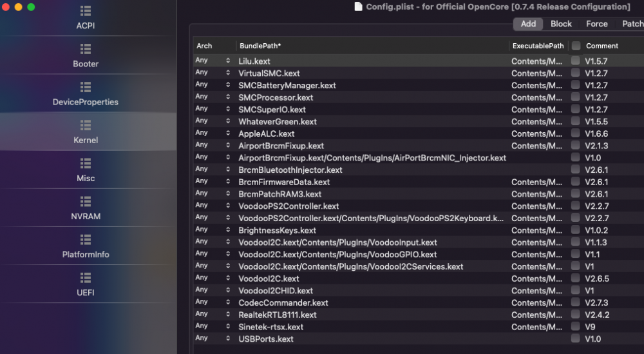
Task: Open the NVRAM section icon
Action: (x=86, y=202)
